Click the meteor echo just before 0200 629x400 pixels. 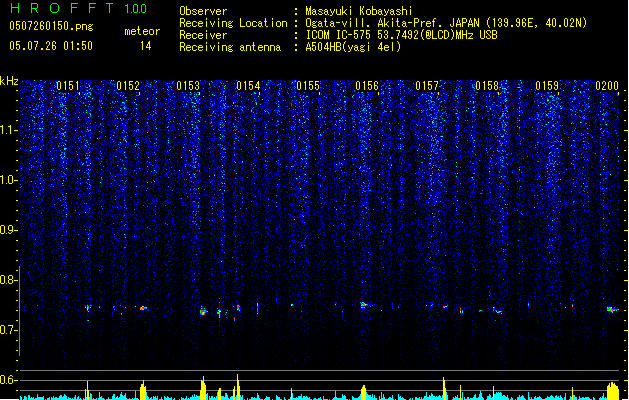tap(611, 309)
